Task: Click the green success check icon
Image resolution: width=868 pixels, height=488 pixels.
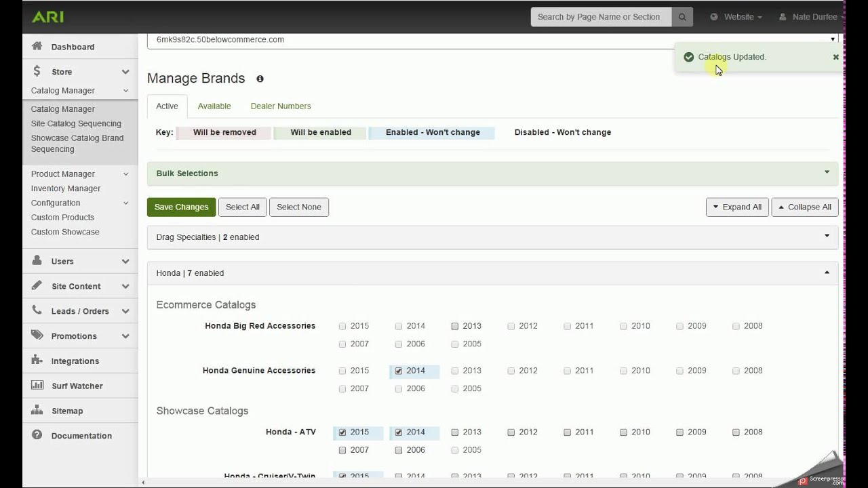Action: click(x=688, y=57)
